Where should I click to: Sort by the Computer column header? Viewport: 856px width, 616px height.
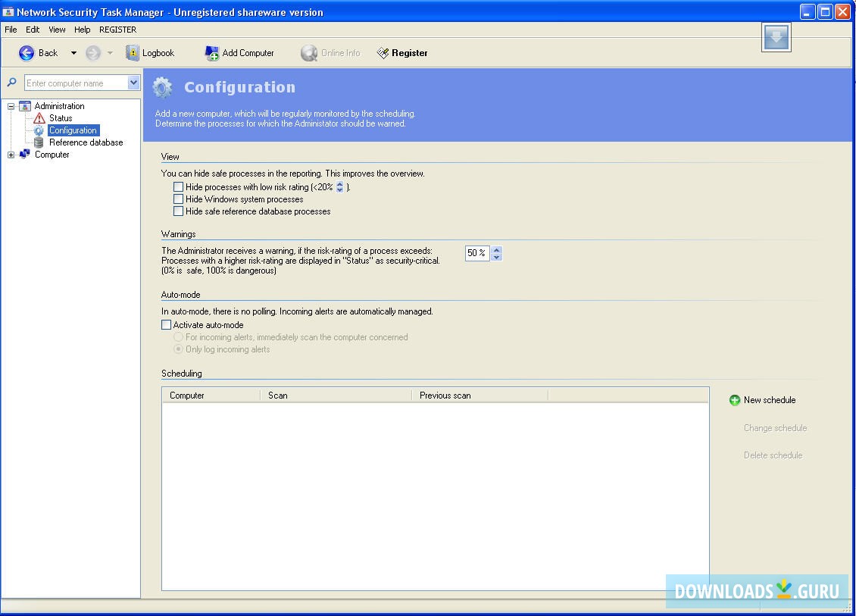(211, 396)
